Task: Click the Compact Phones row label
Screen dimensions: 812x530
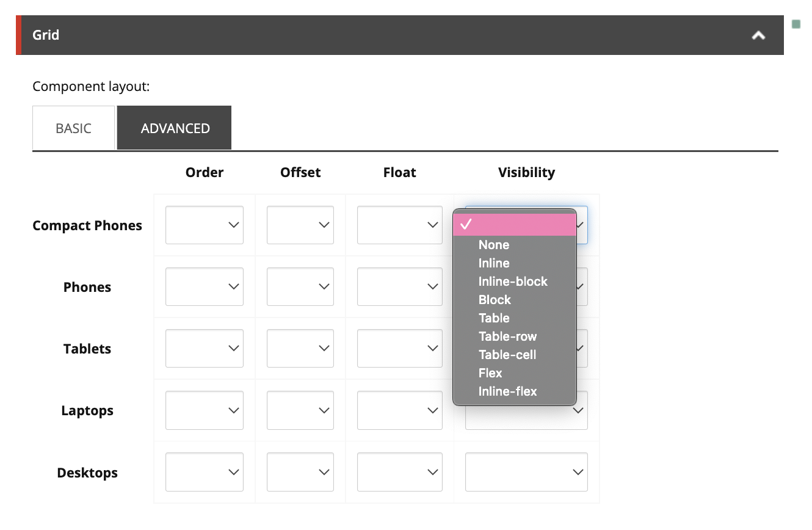Action: click(87, 225)
